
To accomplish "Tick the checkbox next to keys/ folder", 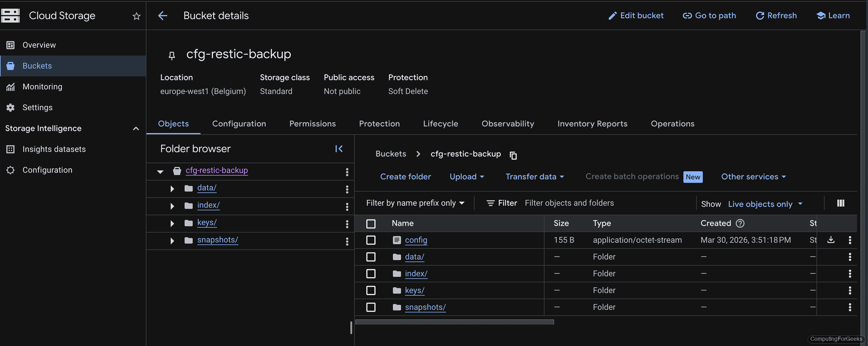I will click(x=371, y=290).
